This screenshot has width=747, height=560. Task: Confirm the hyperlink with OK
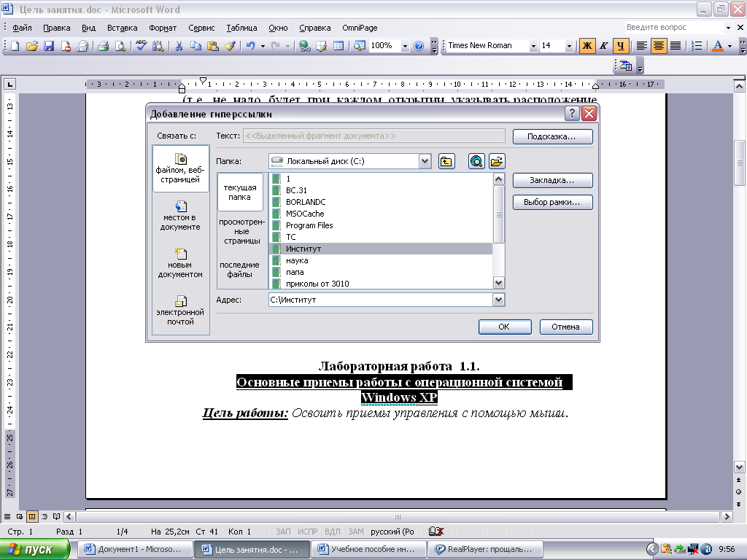[505, 327]
